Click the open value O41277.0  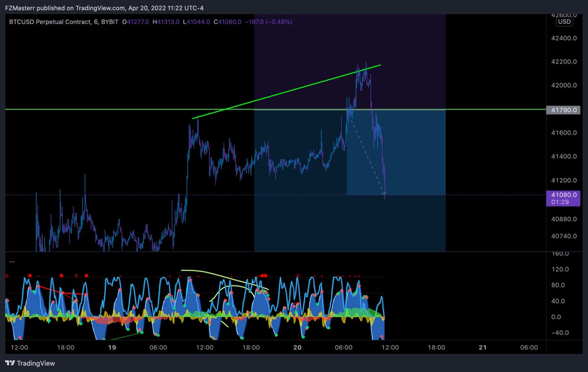click(x=136, y=22)
